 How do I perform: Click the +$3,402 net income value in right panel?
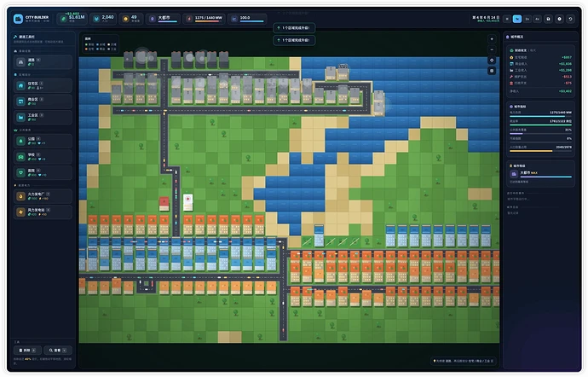tap(565, 91)
